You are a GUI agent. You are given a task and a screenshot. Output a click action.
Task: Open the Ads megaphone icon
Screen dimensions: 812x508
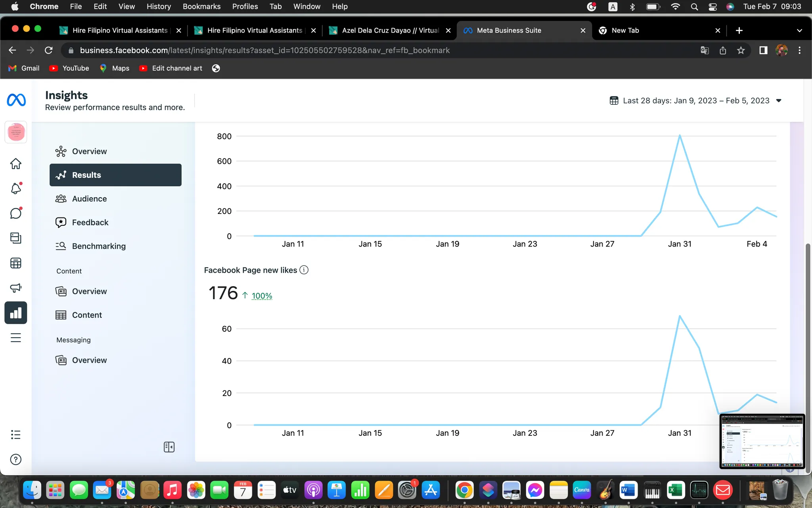[16, 288]
